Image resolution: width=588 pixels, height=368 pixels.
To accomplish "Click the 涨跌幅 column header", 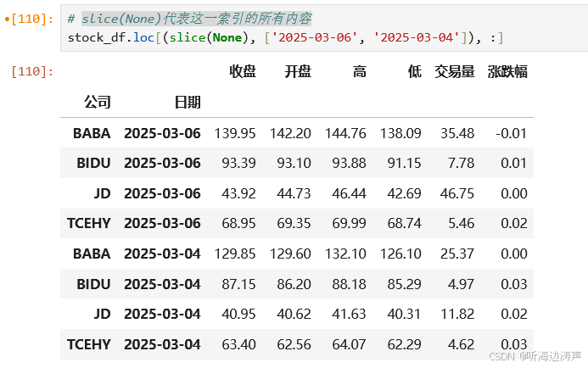I will click(507, 71).
